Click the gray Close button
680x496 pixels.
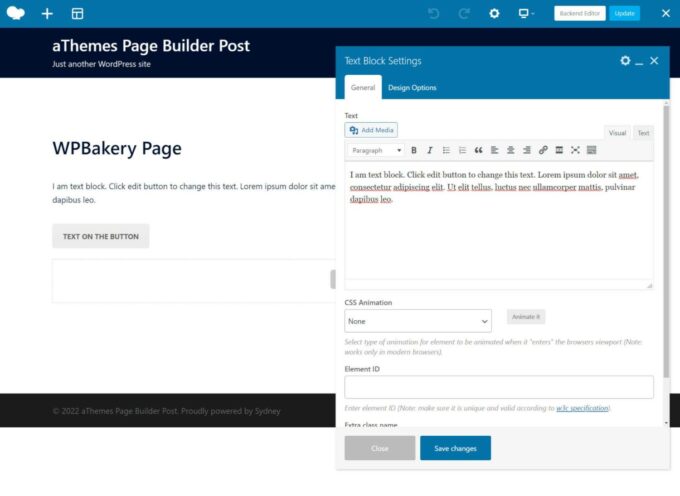(380, 448)
